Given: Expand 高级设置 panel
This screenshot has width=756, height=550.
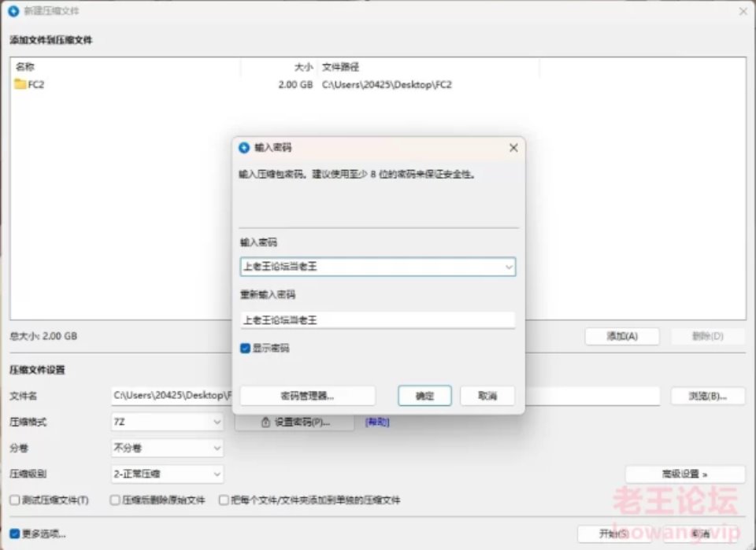Looking at the screenshot, I should tap(684, 474).
